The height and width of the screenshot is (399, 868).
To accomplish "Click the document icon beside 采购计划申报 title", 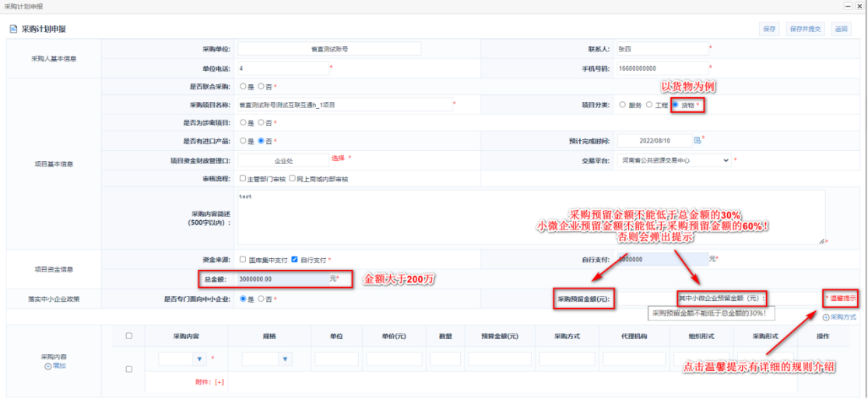I will click(x=13, y=29).
